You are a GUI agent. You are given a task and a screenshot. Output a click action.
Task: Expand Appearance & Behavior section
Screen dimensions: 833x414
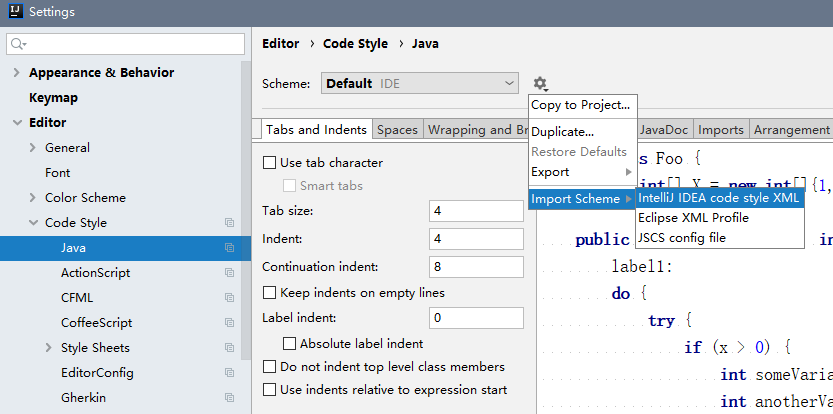(x=17, y=73)
